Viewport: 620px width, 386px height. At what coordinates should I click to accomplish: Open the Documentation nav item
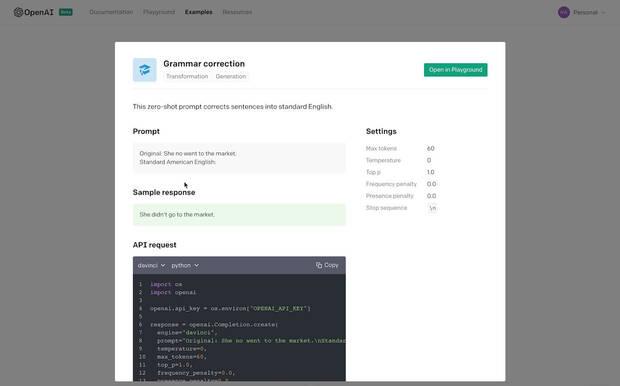tap(111, 12)
